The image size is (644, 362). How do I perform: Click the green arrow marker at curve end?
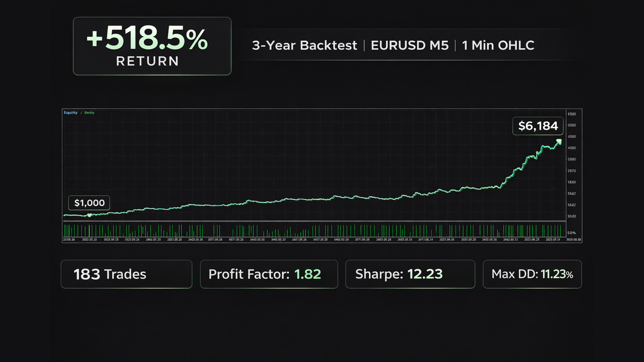tap(559, 142)
